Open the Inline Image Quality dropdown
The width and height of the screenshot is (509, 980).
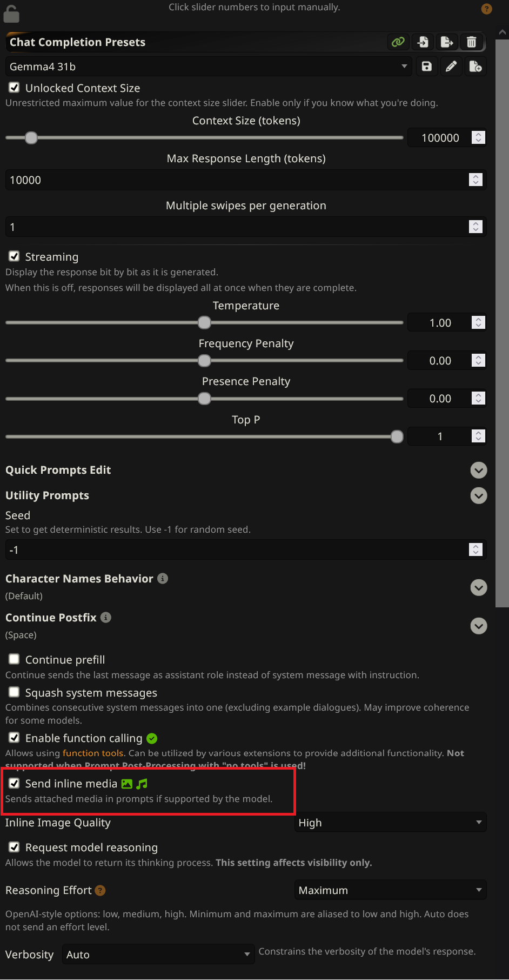390,823
